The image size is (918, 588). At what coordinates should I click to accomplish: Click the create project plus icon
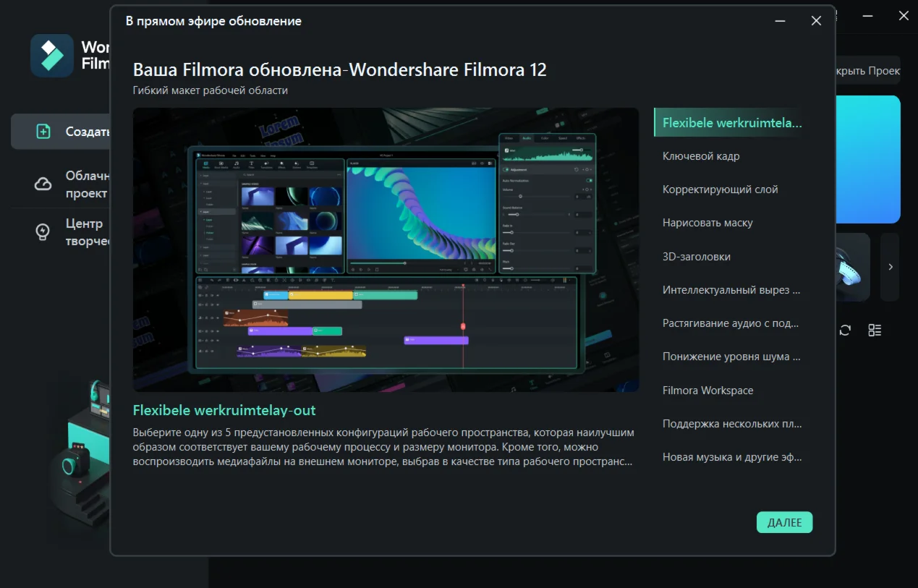pos(43,132)
